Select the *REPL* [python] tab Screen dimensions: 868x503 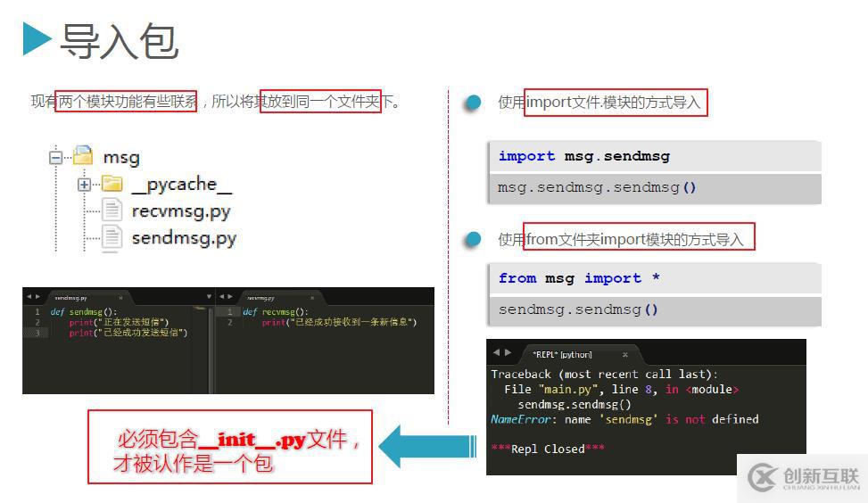click(580, 354)
